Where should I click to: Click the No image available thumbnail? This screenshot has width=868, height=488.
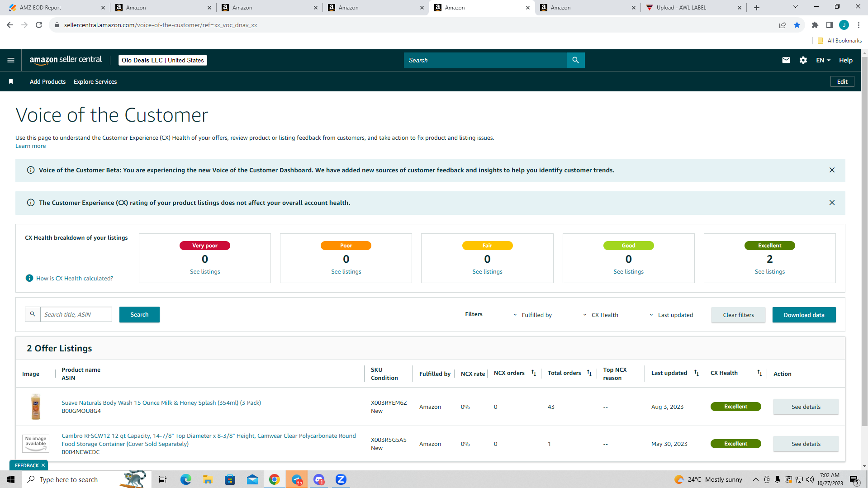(36, 443)
